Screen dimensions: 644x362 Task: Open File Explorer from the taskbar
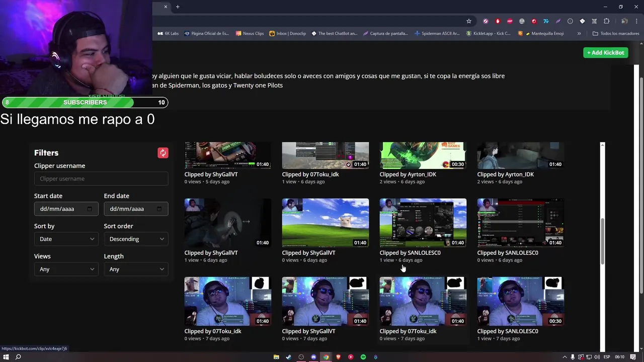click(276, 357)
